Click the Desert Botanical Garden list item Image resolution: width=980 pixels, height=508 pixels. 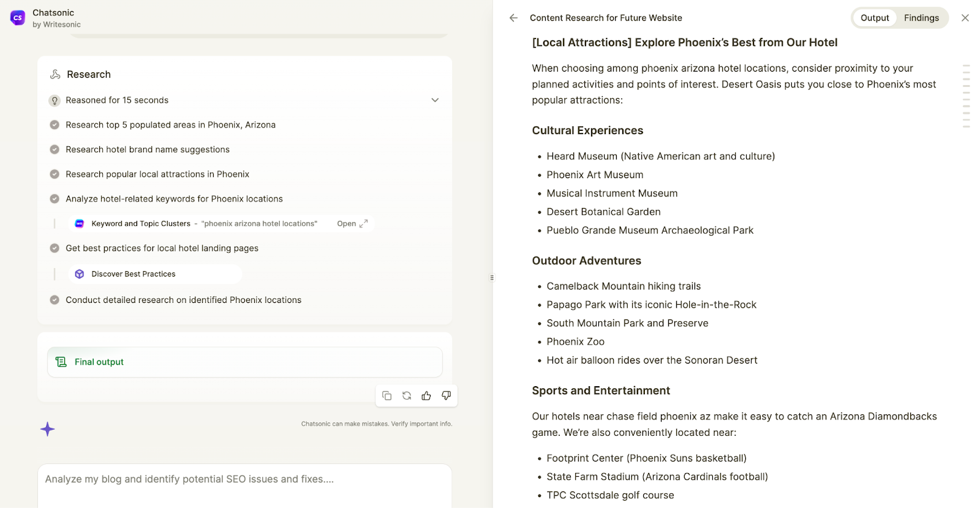(603, 212)
